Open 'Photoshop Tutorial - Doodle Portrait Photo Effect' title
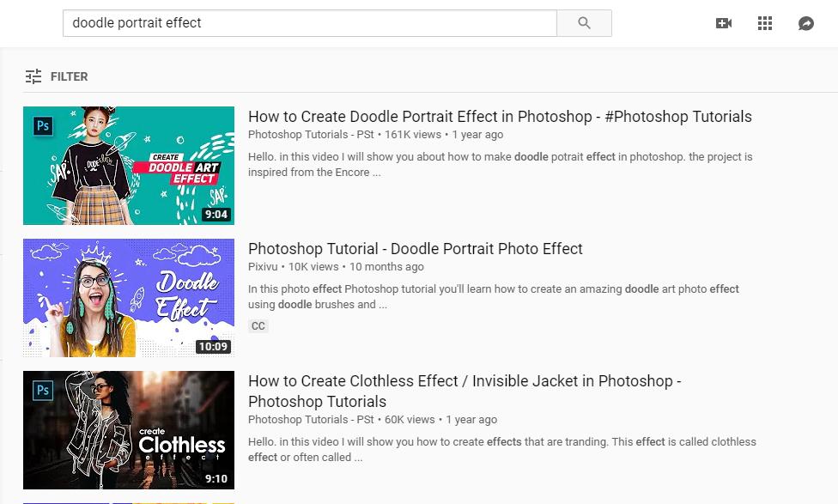The height and width of the screenshot is (504, 838). pyautogui.click(x=416, y=248)
